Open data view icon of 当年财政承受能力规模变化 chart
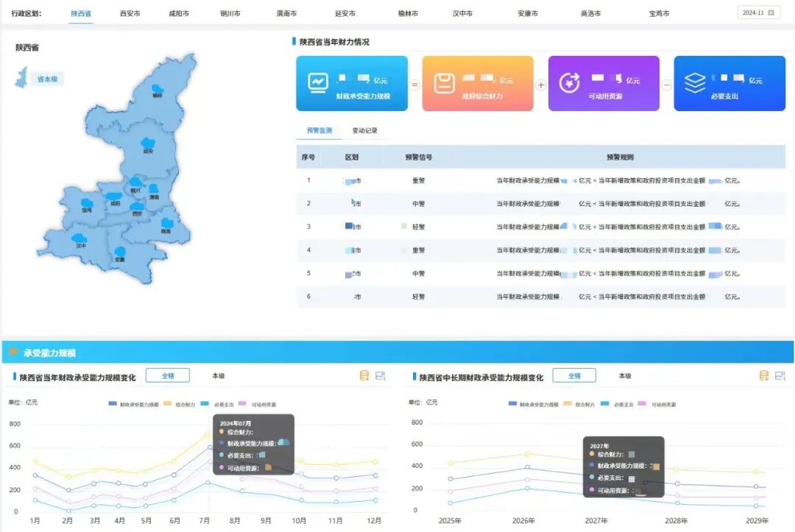 tap(364, 375)
